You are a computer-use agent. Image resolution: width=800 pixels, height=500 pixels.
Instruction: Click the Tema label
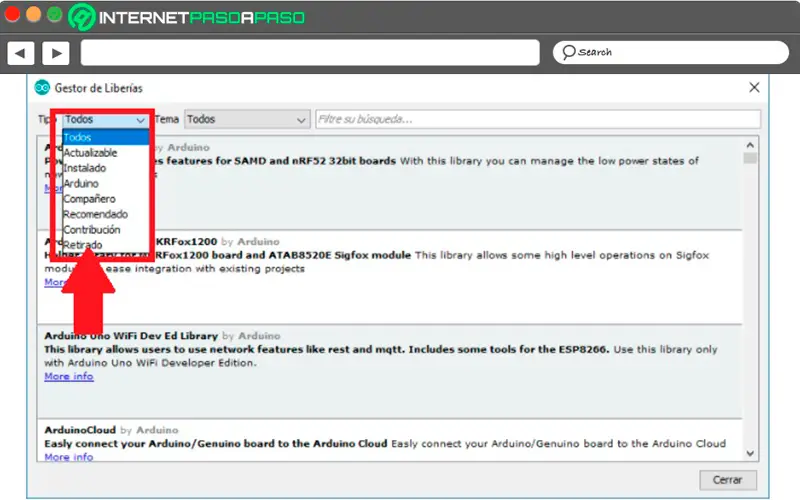[x=167, y=119]
